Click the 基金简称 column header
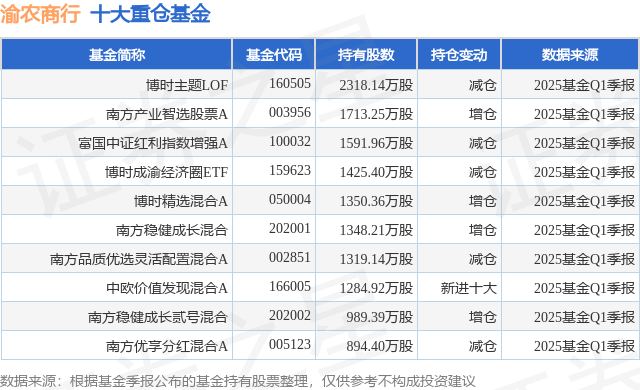Screen dimensions: 640x390 click(117, 55)
